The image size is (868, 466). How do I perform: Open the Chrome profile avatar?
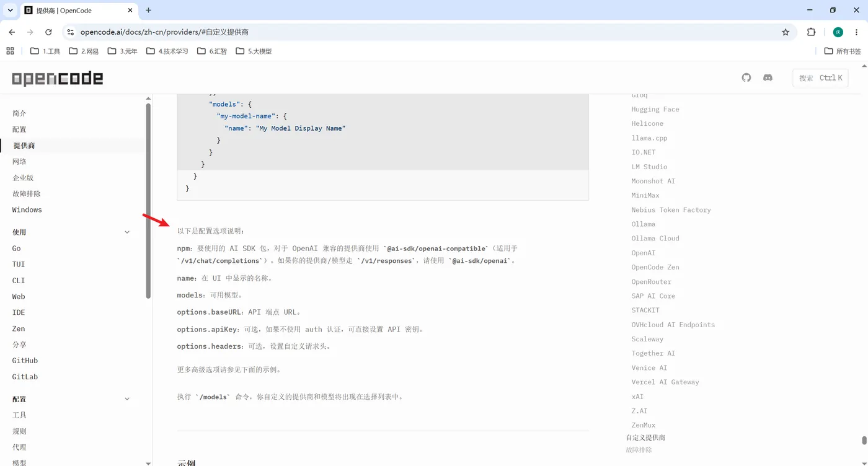tap(838, 32)
